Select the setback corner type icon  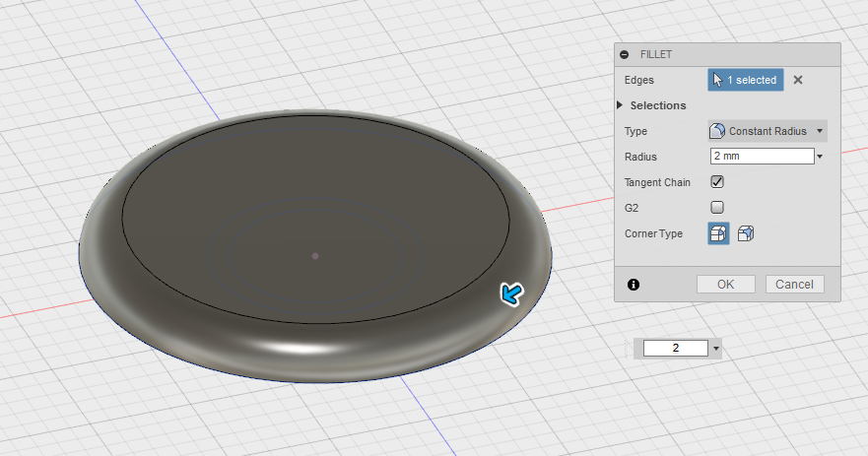click(746, 233)
